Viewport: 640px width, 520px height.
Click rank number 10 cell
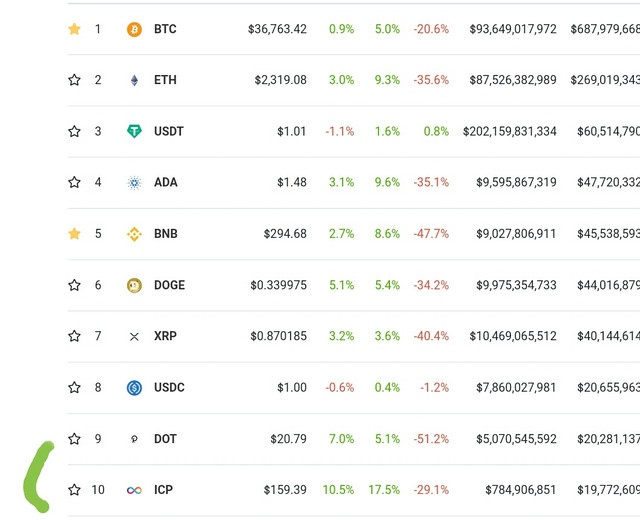click(x=98, y=489)
